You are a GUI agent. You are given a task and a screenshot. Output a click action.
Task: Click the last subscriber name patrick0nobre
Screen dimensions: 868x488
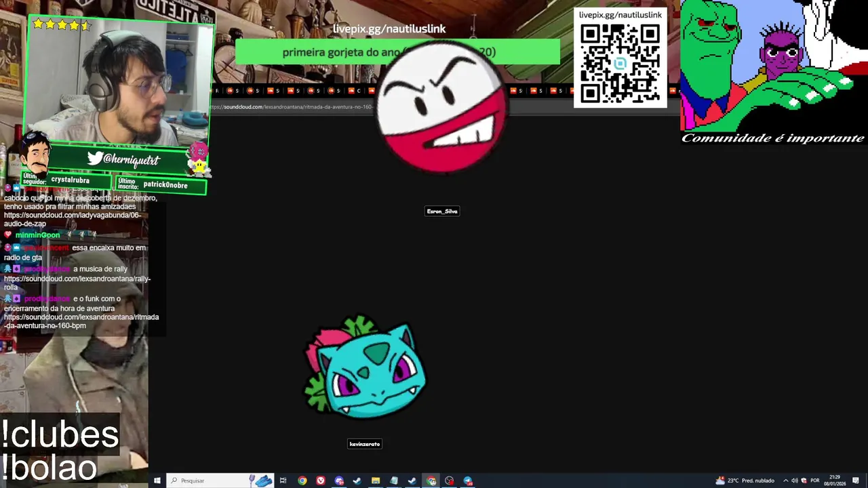tap(165, 185)
